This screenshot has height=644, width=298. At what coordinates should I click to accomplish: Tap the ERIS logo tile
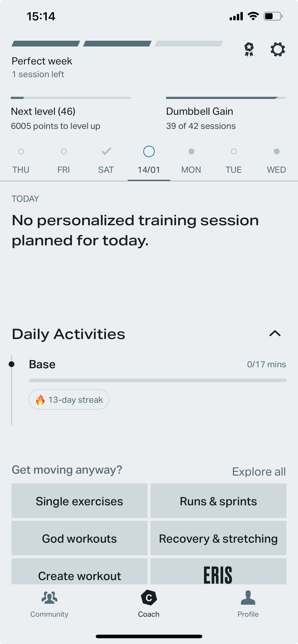pos(218,574)
